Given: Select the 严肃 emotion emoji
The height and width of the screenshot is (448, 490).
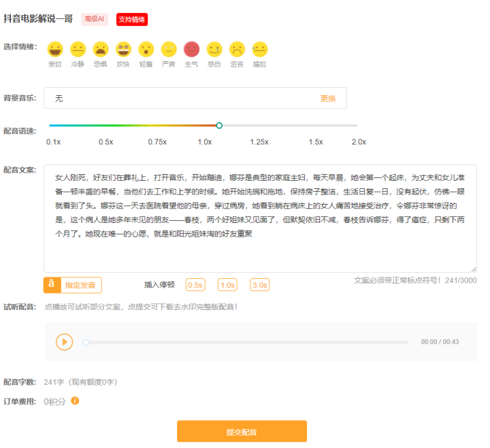Looking at the screenshot, I should 169,50.
